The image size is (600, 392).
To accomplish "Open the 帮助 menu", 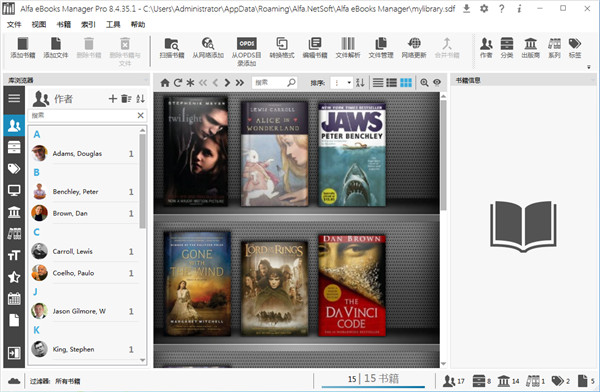I will (138, 24).
